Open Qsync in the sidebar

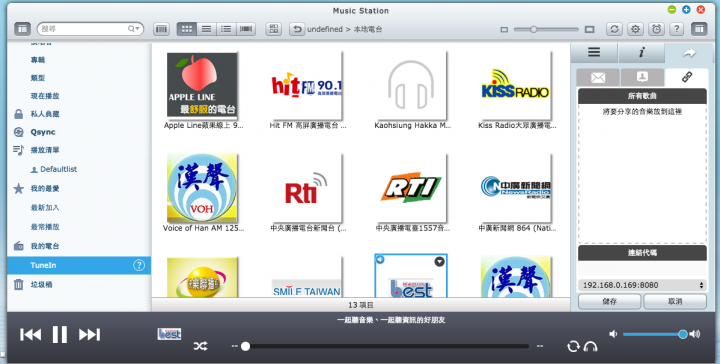click(43, 132)
